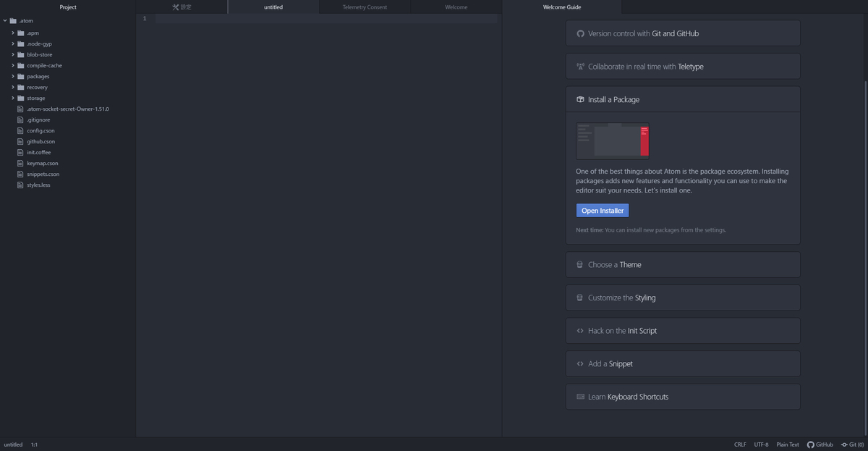
Task: Click the code icon beside Add a Snippet
Action: point(580,363)
